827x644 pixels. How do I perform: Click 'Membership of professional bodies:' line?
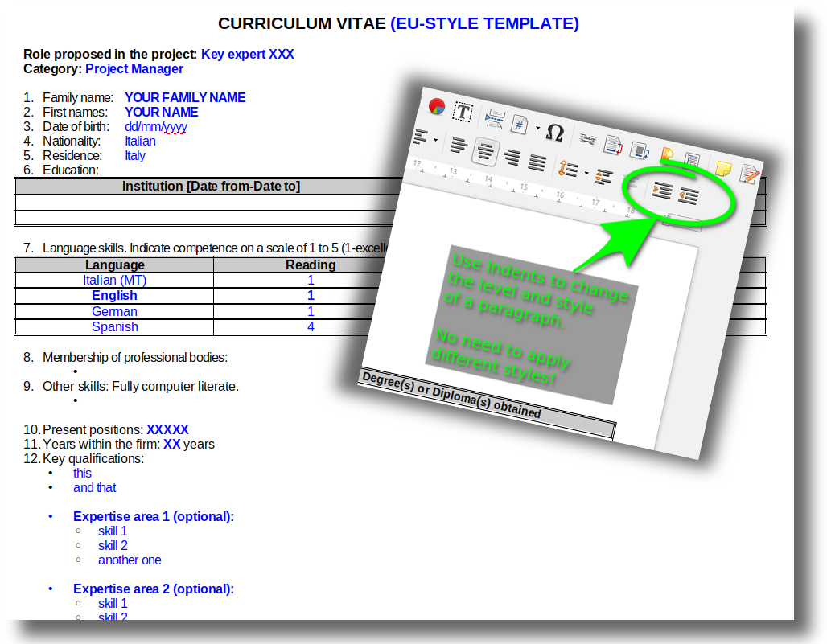tap(135, 357)
